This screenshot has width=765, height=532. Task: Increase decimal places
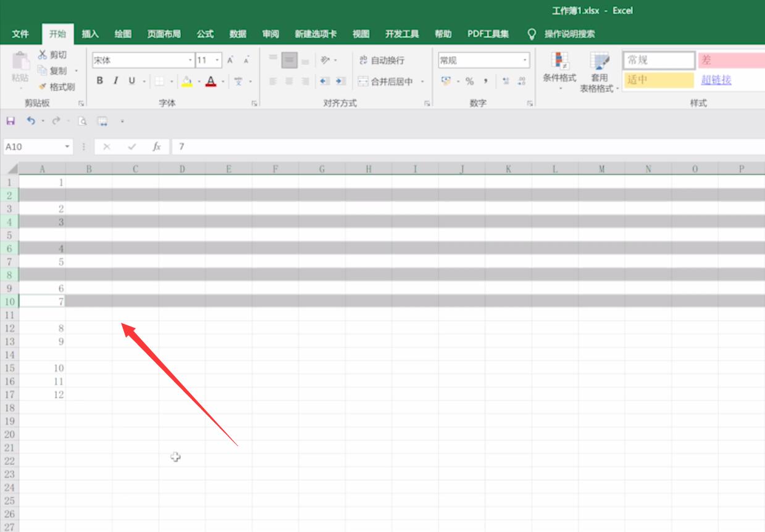point(506,81)
